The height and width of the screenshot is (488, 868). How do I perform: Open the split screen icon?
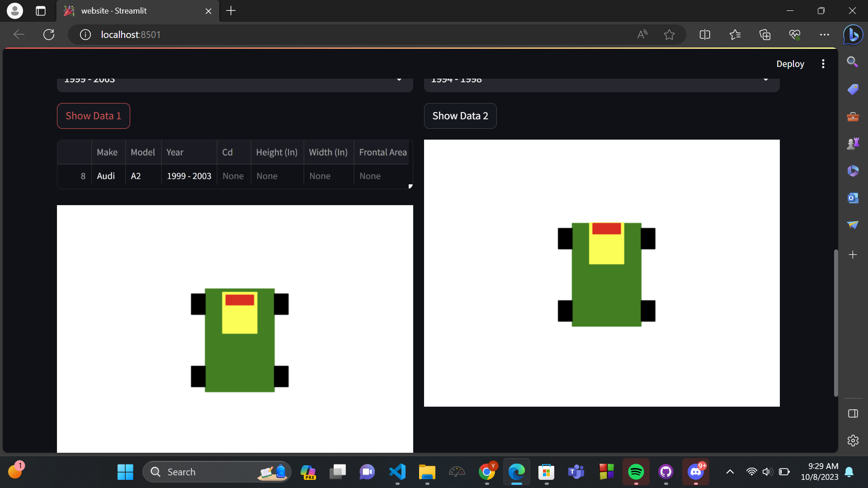pyautogui.click(x=705, y=35)
